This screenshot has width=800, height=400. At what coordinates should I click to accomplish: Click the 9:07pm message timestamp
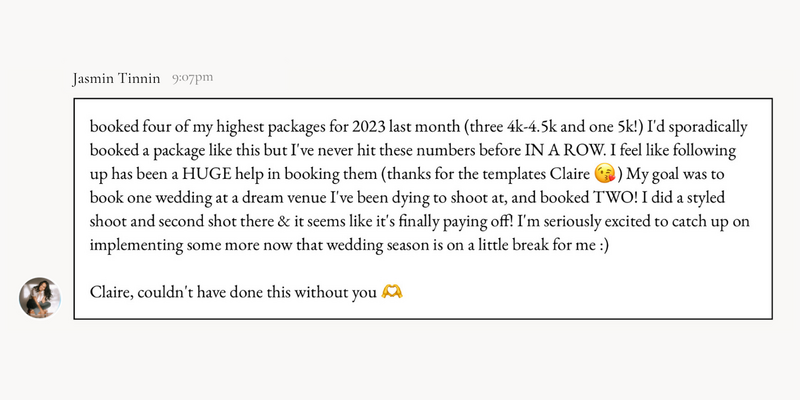pos(192,78)
